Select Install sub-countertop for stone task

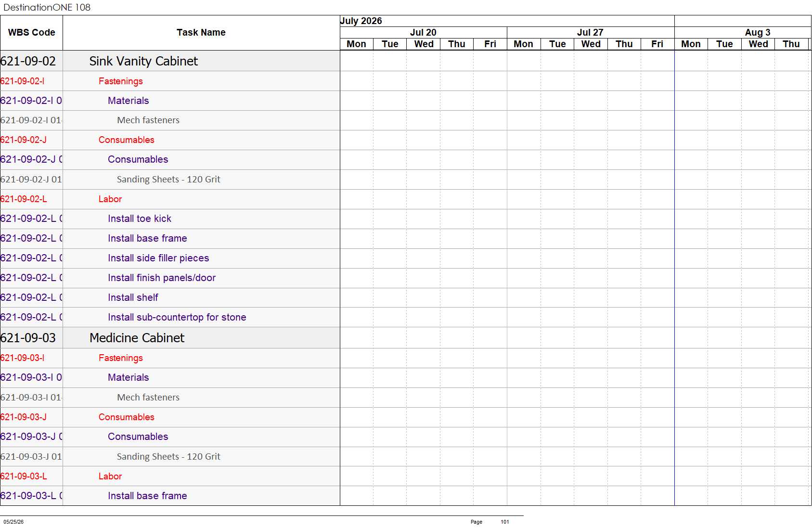click(x=177, y=317)
